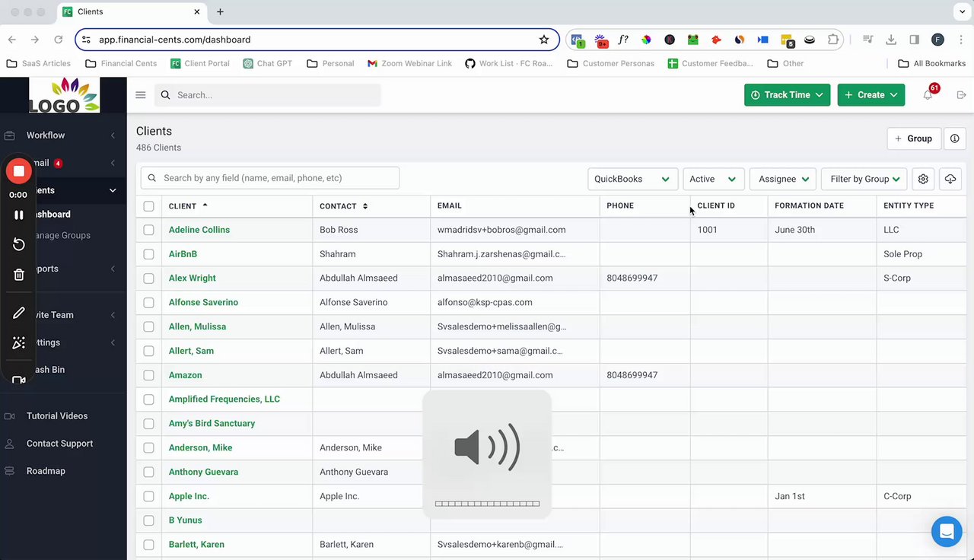Select the pencil drawing tool
The height and width of the screenshot is (560, 974).
point(19,313)
